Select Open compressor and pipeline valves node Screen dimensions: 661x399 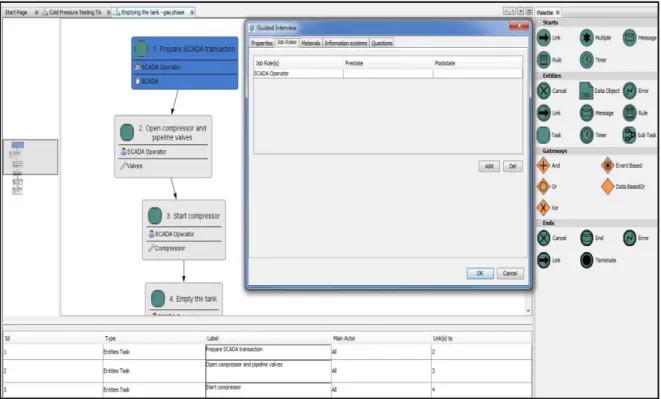pyautogui.click(x=163, y=146)
